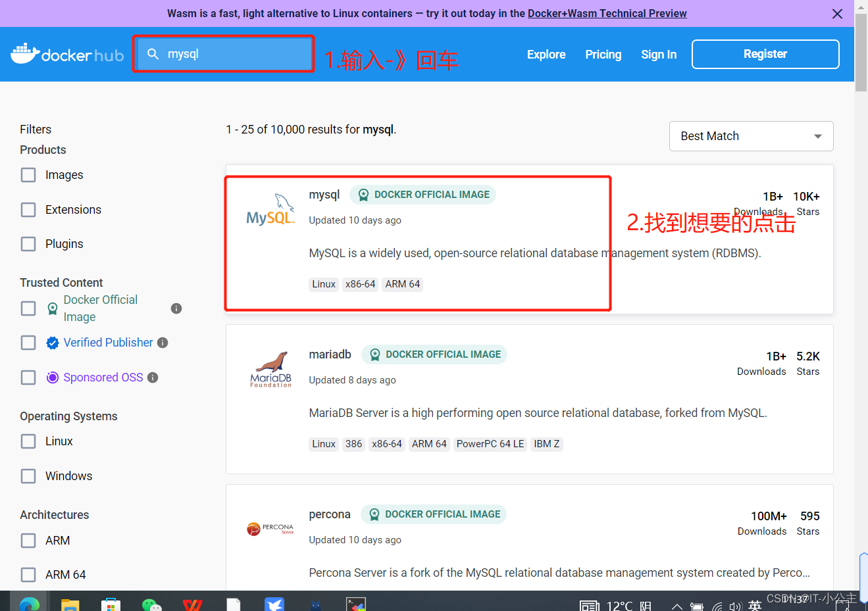Click the 386 tag on mariadb card
868x611 pixels.
(354, 444)
